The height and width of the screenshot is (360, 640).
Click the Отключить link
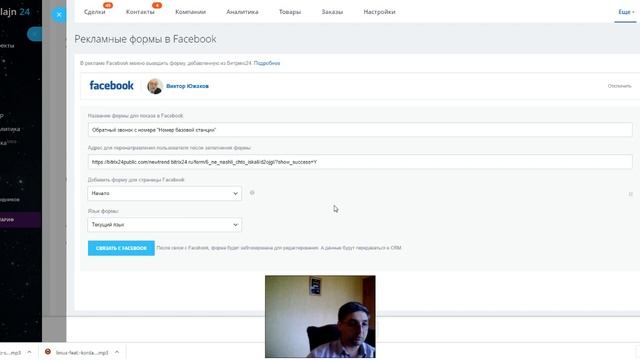(x=619, y=86)
